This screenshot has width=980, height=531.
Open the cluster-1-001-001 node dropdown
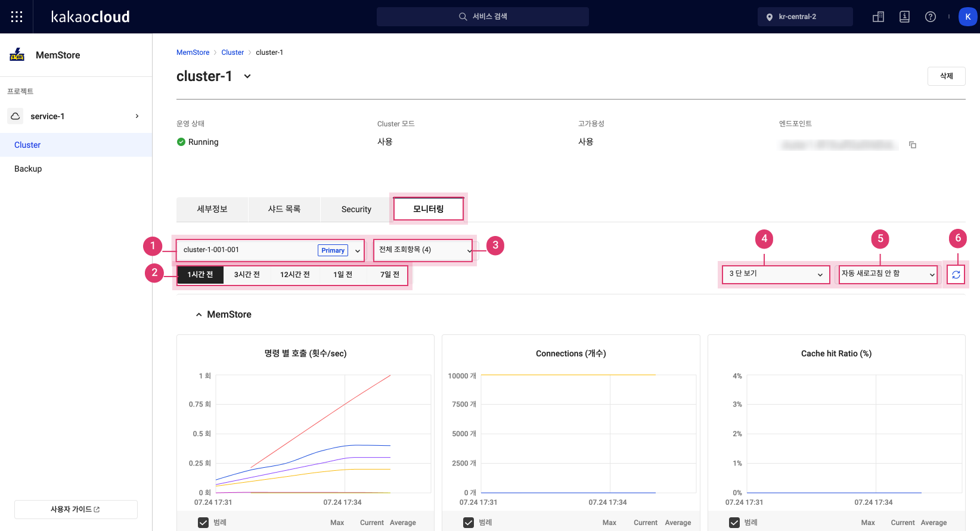coord(271,250)
